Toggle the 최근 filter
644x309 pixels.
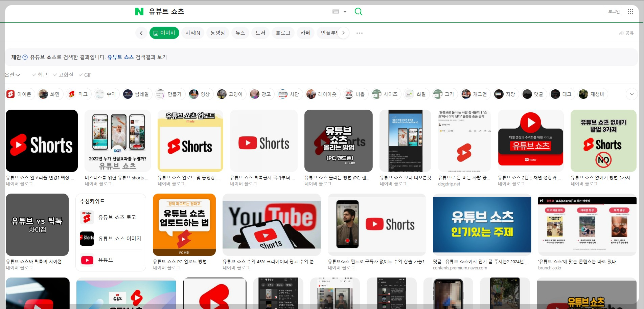(40, 75)
